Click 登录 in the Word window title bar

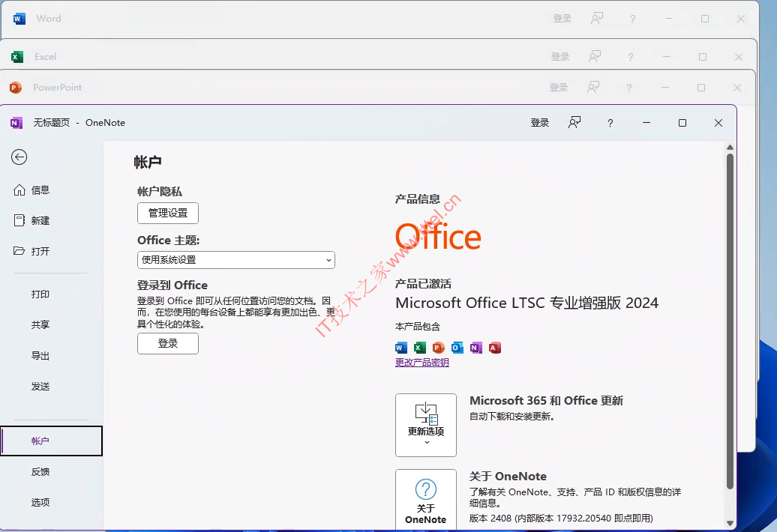pyautogui.click(x=562, y=19)
